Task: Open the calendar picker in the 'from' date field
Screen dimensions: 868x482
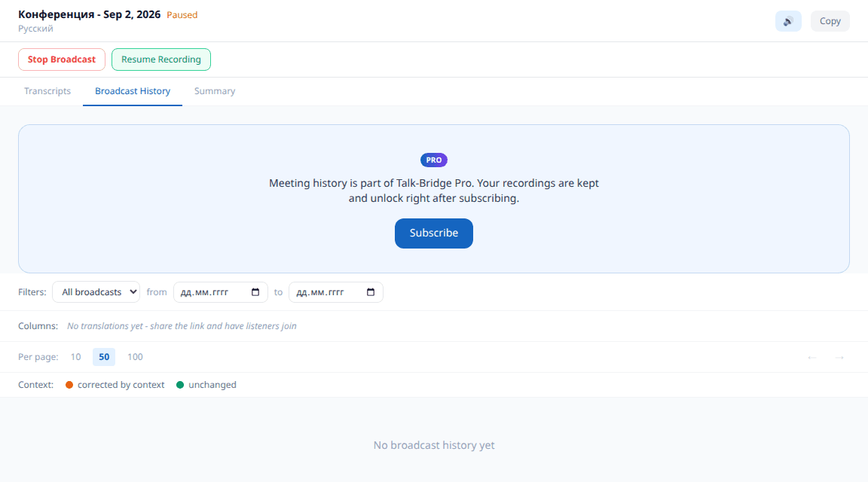Action: coord(255,292)
